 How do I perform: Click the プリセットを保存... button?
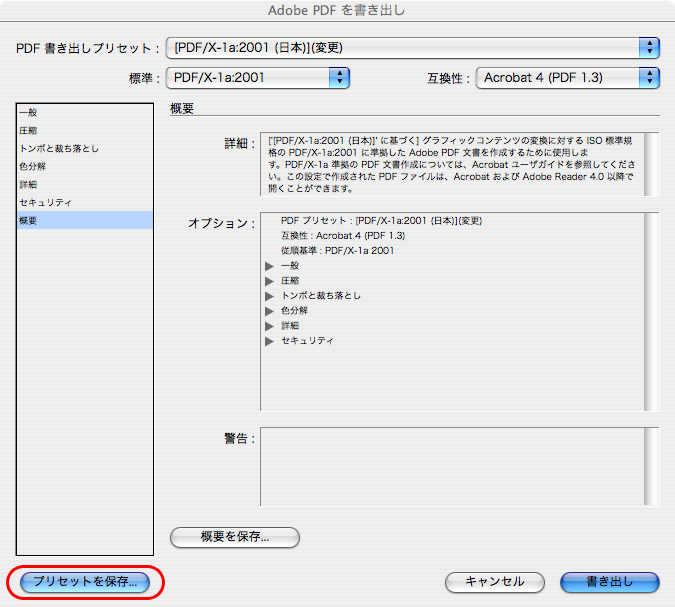[x=85, y=582]
